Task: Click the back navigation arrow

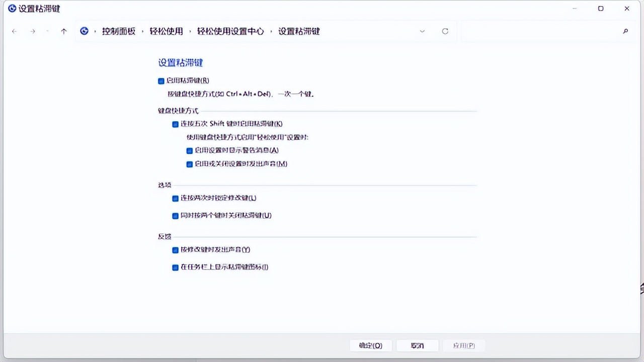Action: 14,31
